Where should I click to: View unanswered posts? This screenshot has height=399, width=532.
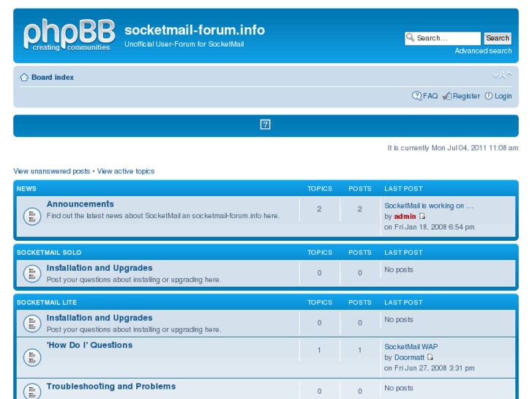coord(51,171)
